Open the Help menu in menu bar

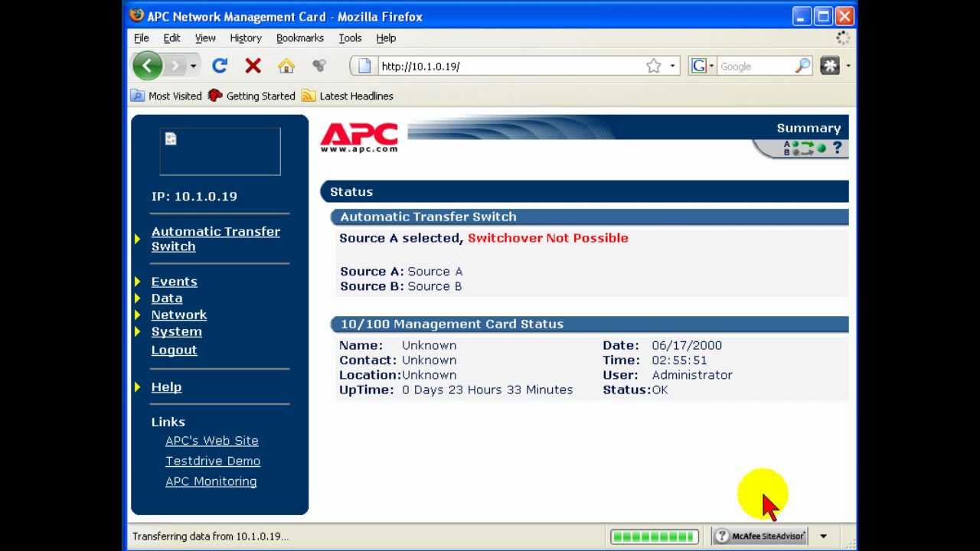pyautogui.click(x=386, y=37)
